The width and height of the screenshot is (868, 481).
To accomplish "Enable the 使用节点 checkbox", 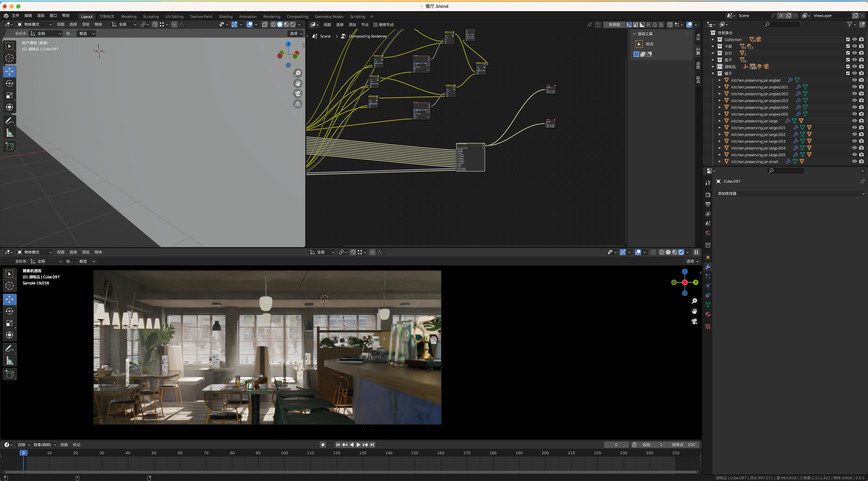I will [375, 25].
